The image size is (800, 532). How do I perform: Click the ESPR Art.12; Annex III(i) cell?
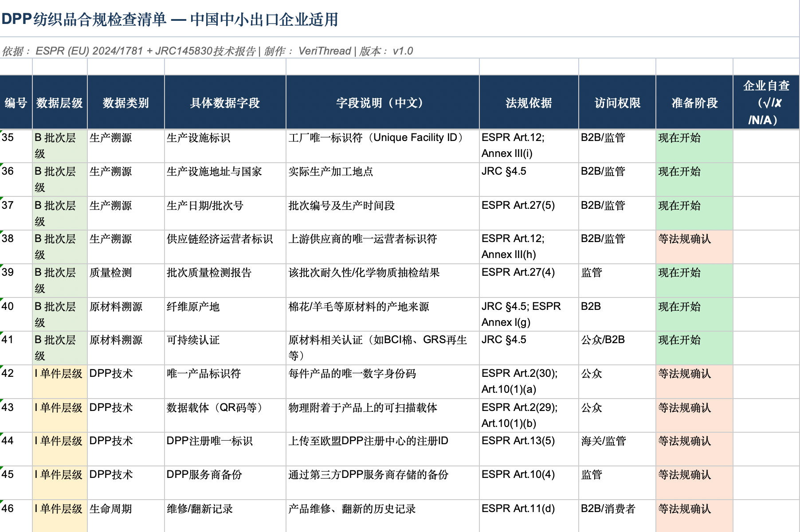coord(529,146)
